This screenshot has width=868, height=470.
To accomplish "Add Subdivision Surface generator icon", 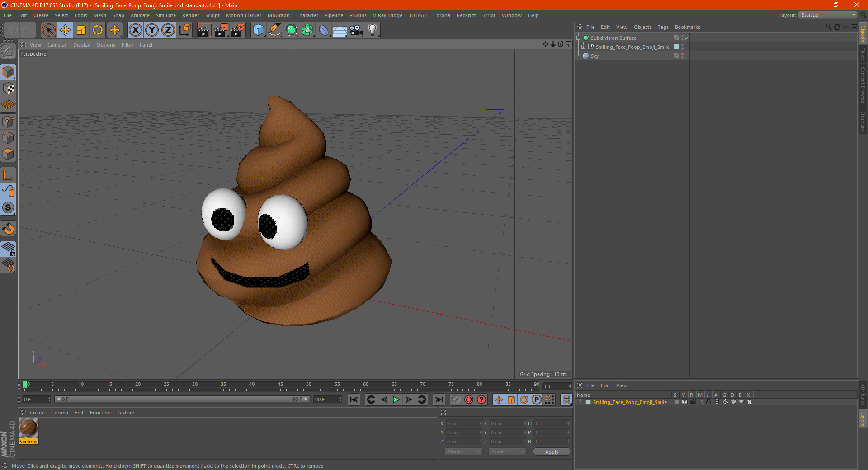I will coord(291,30).
